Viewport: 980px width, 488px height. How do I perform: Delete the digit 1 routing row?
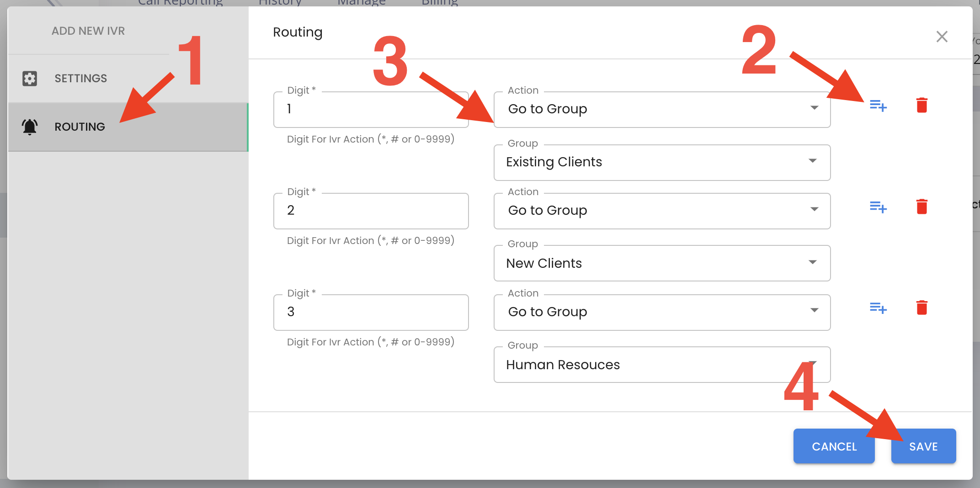[922, 105]
